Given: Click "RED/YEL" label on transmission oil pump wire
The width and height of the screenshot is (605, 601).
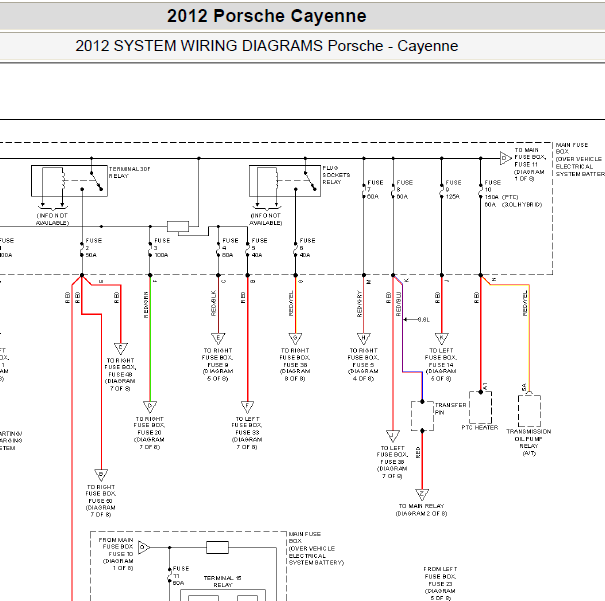Looking at the screenshot, I should (x=525, y=304).
